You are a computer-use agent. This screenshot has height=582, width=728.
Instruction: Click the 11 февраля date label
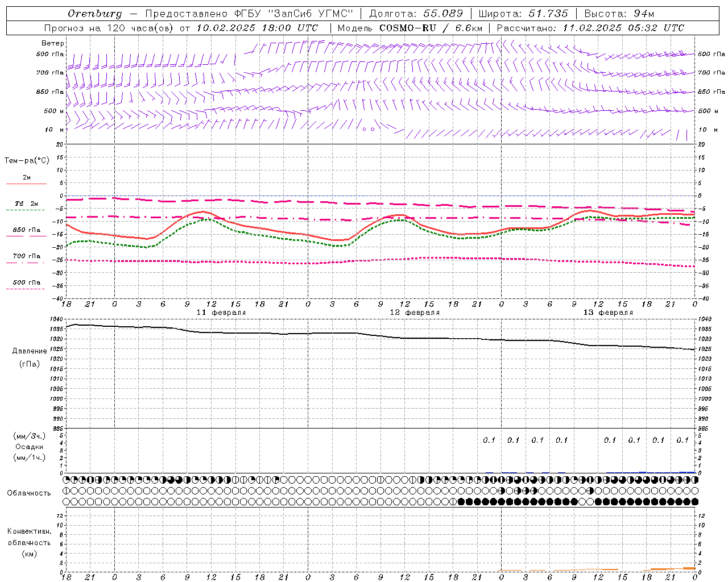click(x=221, y=313)
